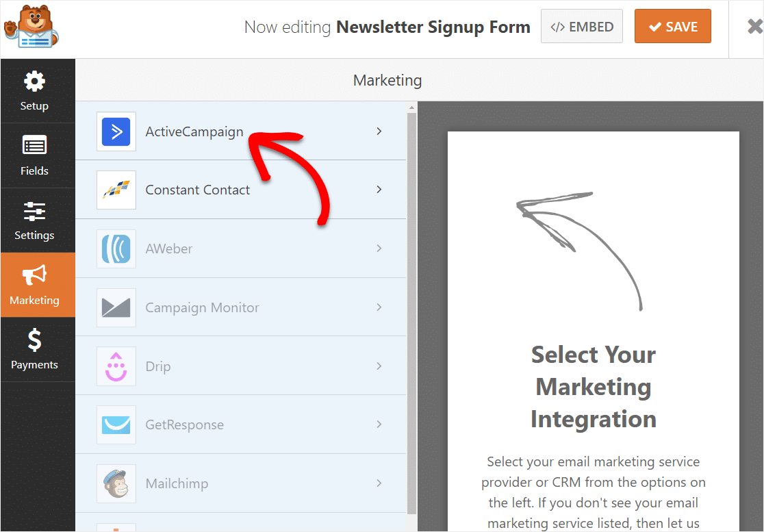764x532 pixels.
Task: Expand the Mailchimp row chevron
Action: [379, 483]
